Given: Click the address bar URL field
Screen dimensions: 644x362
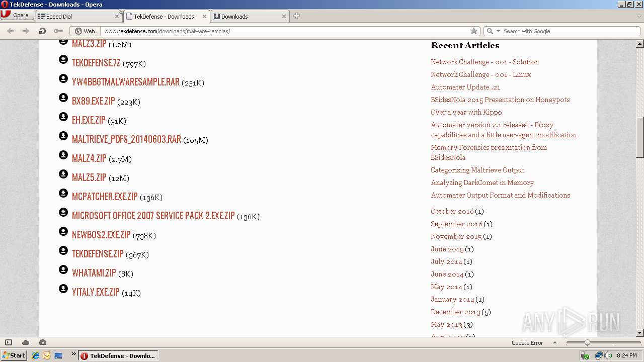Looking at the screenshot, I should coord(286,31).
